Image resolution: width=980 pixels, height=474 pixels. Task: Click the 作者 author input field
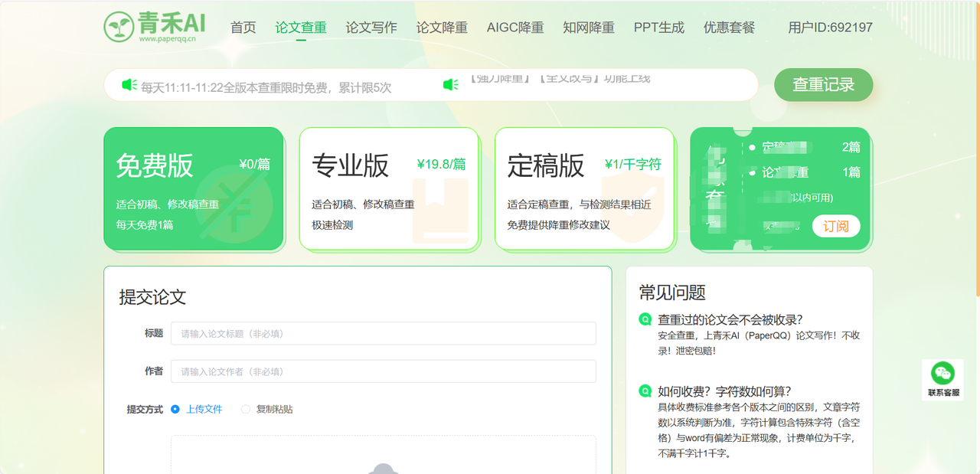coord(384,371)
